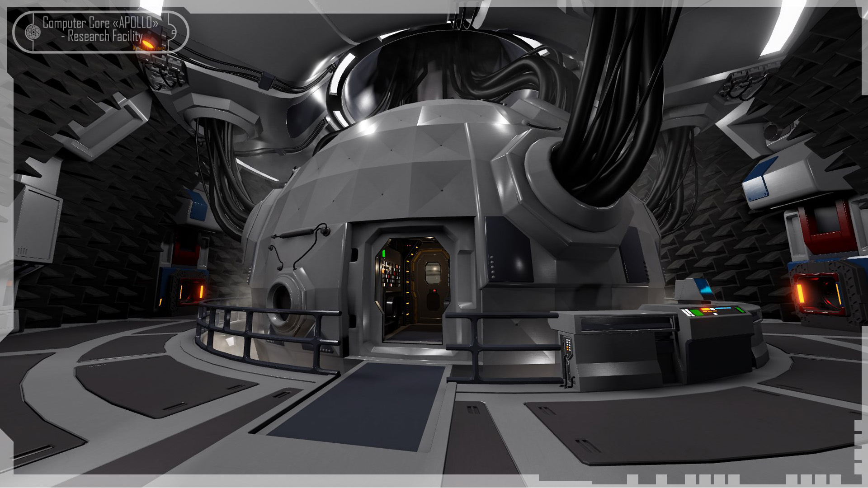Click the blue display strip on console
Viewport: 868px width, 488px height.
(723, 308)
